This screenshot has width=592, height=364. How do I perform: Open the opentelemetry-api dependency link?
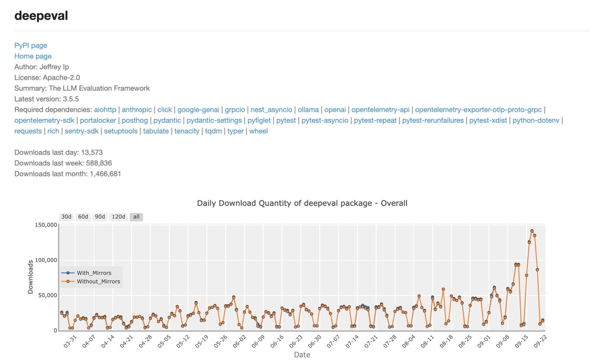(x=380, y=109)
